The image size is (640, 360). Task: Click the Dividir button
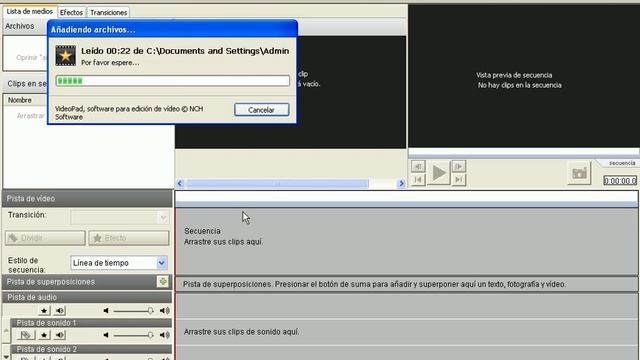(x=45, y=238)
